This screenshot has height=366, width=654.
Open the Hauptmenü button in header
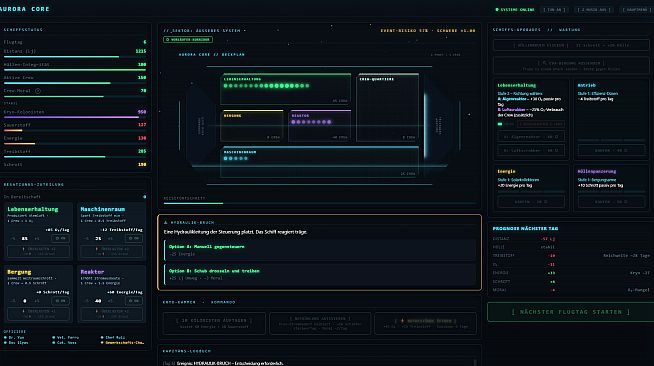[x=635, y=9]
